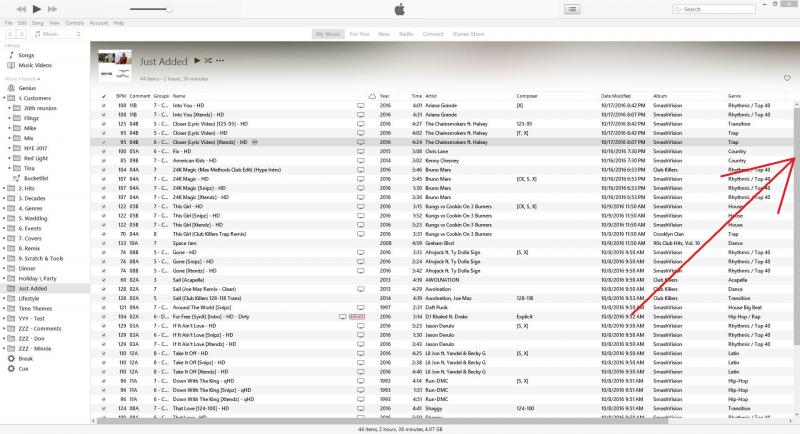This screenshot has height=434, width=800.
Task: Expand the 5. Wedding folder
Action: (5, 218)
